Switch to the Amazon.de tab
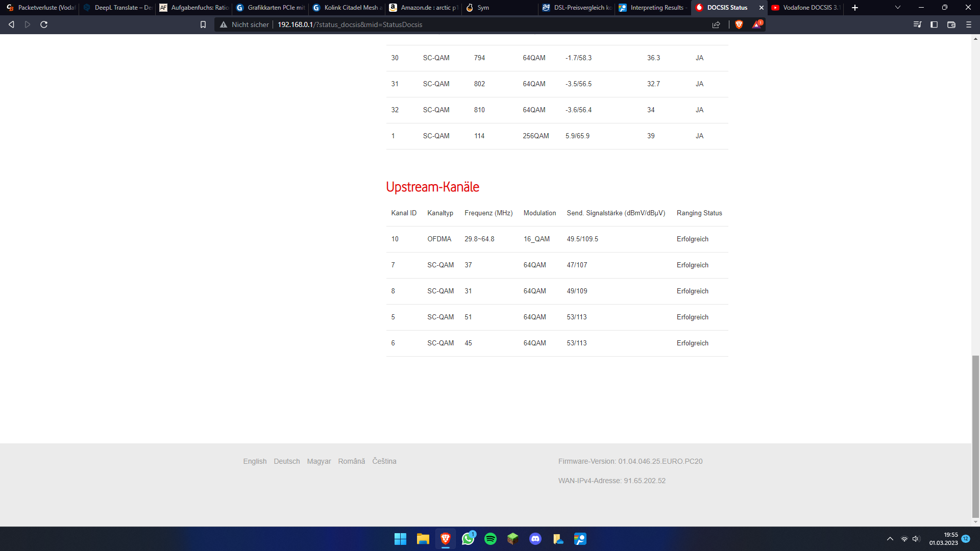 point(424,8)
